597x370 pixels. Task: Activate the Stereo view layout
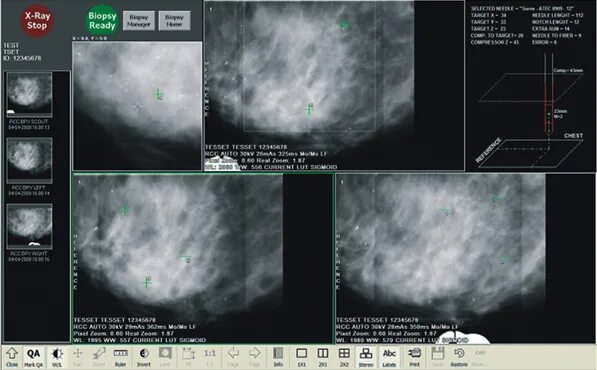click(x=366, y=357)
